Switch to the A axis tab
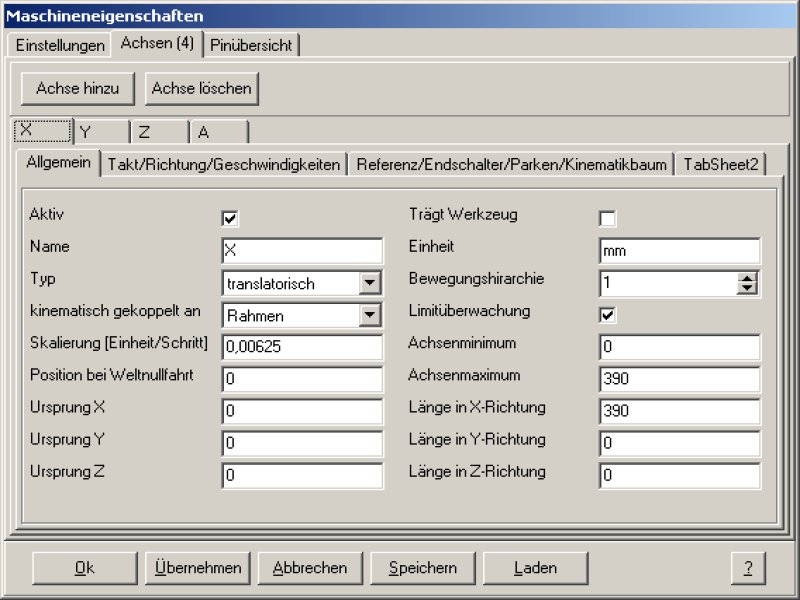800x600 pixels. point(221,132)
